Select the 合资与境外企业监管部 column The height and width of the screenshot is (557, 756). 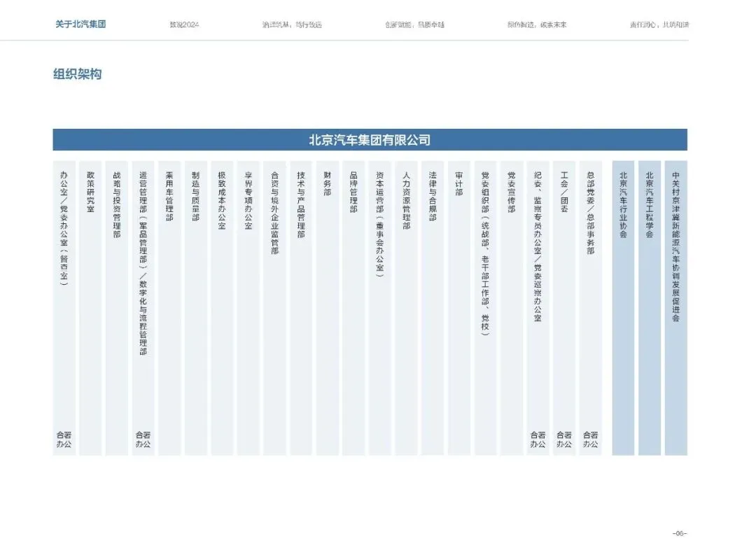point(275,308)
